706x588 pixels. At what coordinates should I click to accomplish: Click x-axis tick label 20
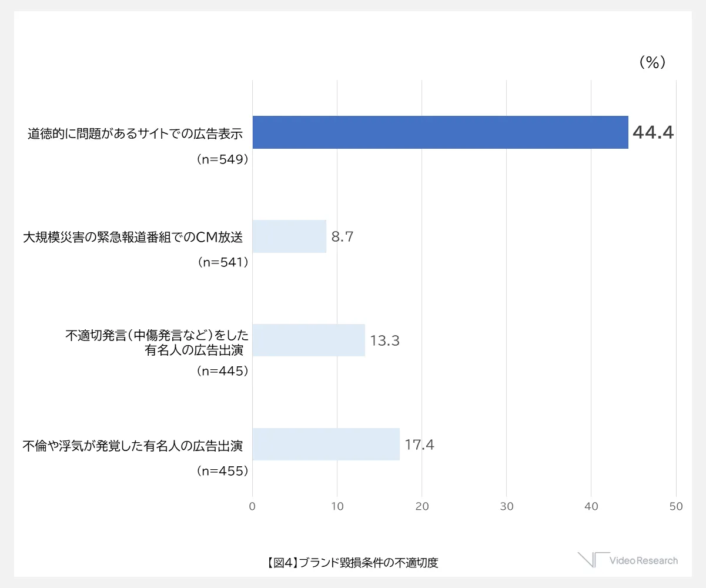click(x=422, y=506)
